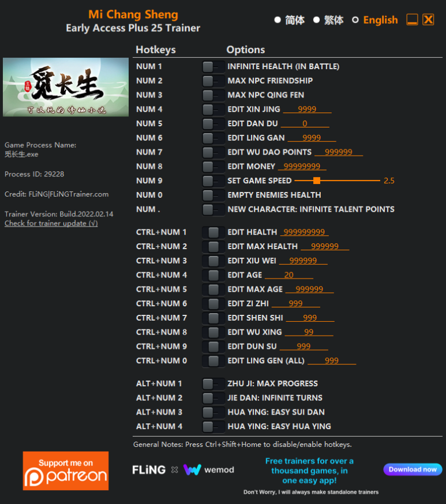Viewport: 446px width, 504px height.
Task: Click the Max Health value field
Action: [325, 247]
